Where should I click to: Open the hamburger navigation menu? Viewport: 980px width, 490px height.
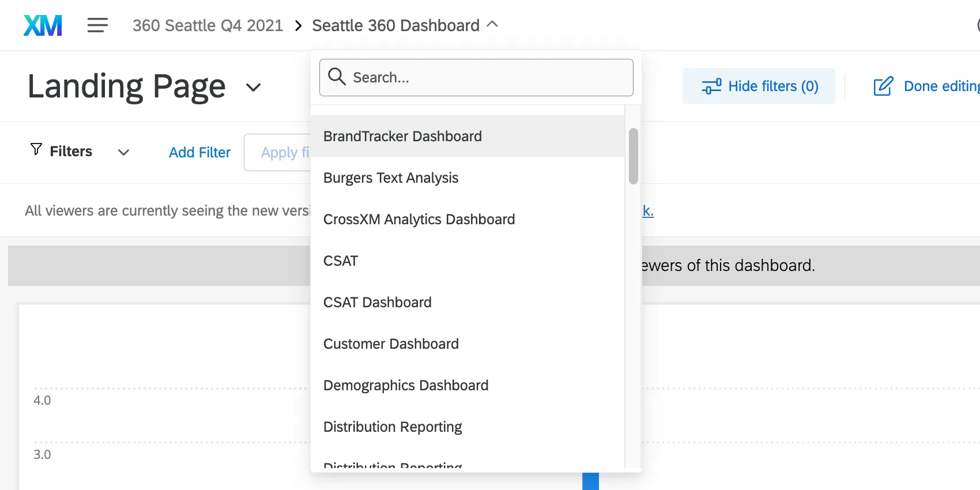click(97, 25)
